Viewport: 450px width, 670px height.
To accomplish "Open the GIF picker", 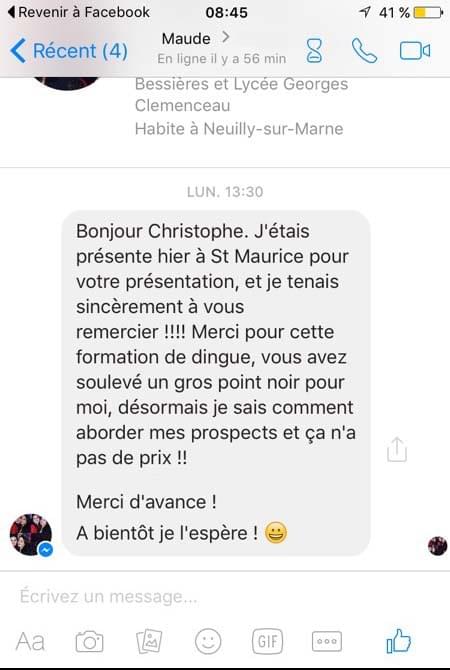I will [268, 641].
